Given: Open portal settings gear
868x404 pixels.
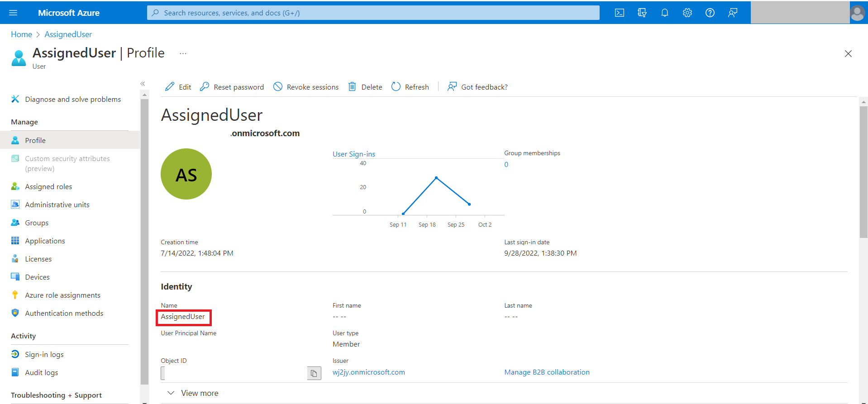Looking at the screenshot, I should click(687, 13).
